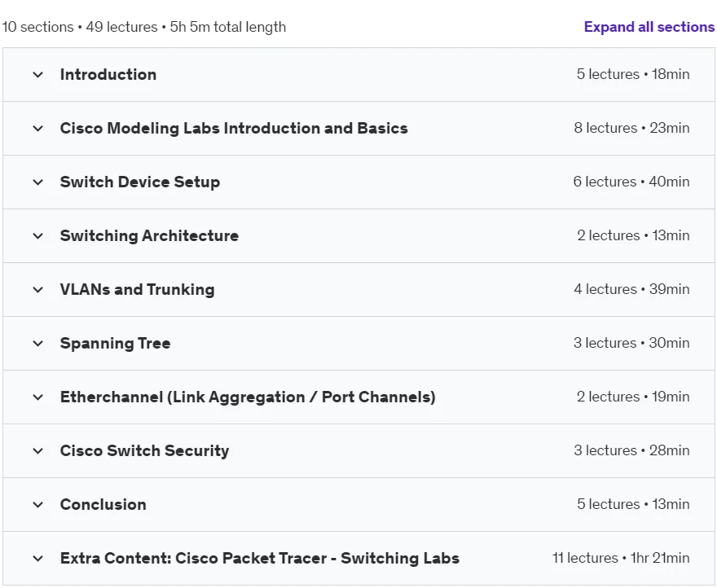Select VLANs and Trunking section title
Image resolution: width=717 pixels, height=588 pixels.
tap(137, 289)
